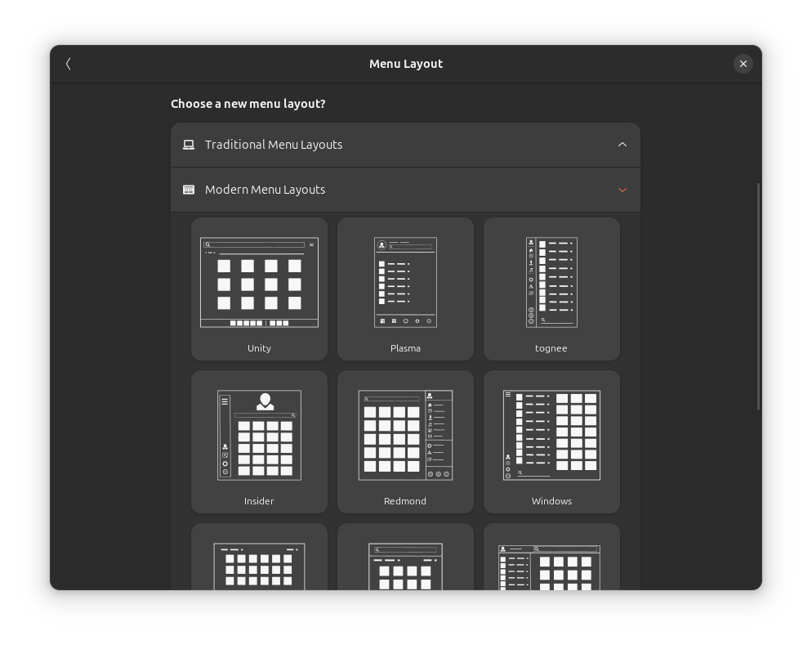
Task: Pick the Redmond menu layout
Action: (405, 441)
